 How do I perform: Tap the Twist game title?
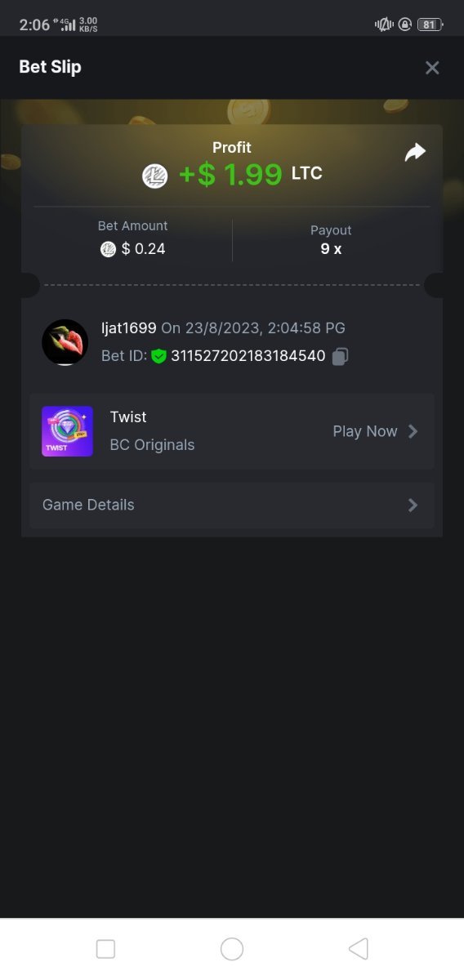pyautogui.click(x=128, y=416)
